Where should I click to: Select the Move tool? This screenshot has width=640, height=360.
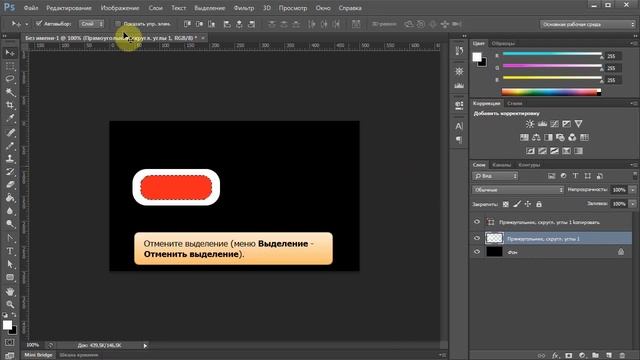pyautogui.click(x=10, y=53)
